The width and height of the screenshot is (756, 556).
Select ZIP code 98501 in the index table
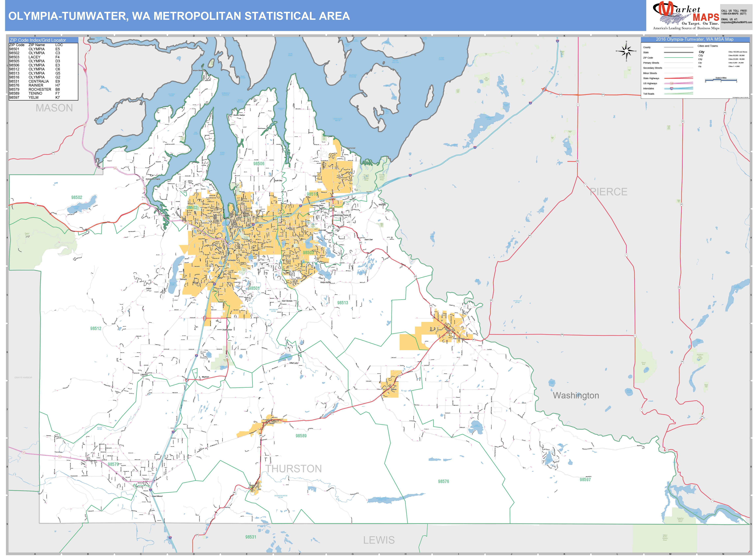point(15,49)
